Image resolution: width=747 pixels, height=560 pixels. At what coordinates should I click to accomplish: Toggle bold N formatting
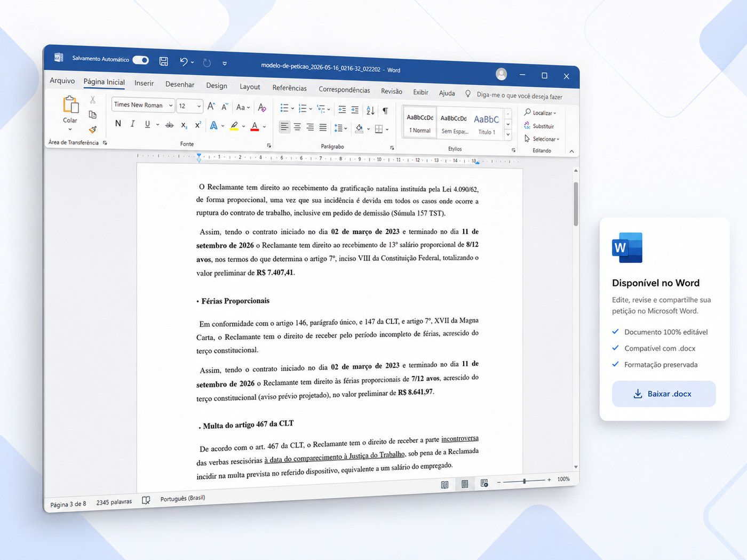[x=118, y=123]
